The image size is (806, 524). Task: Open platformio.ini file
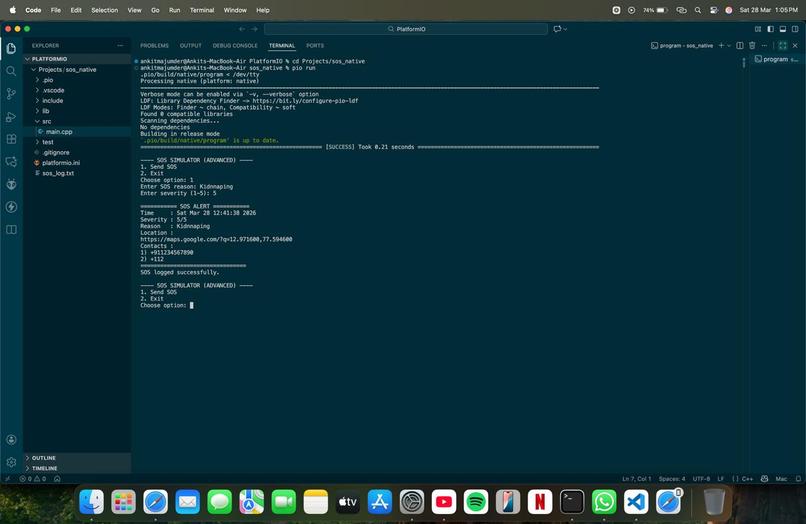click(x=77, y=162)
